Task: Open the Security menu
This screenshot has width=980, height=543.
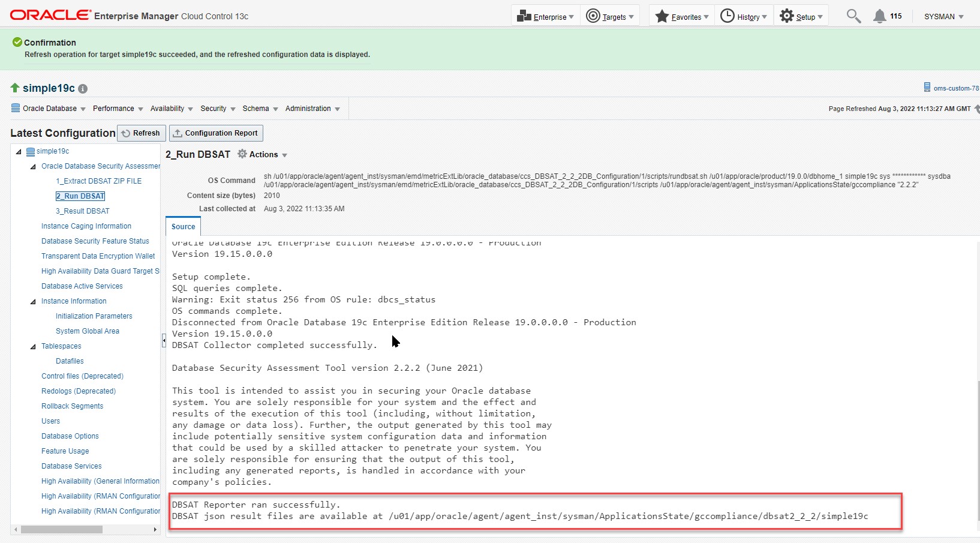Action: (x=218, y=109)
